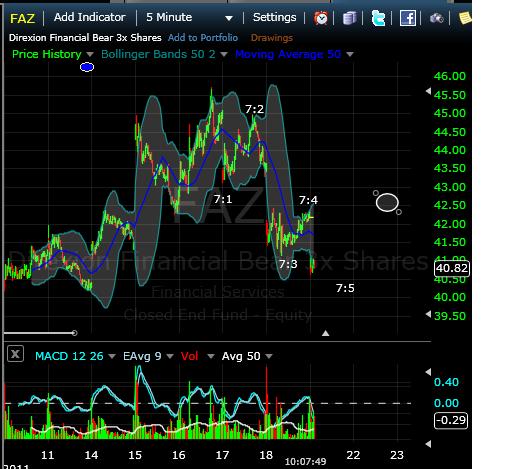Open the yellow sticky note icon
Image resolution: width=512 pixels, height=469 pixels.
click(465, 18)
